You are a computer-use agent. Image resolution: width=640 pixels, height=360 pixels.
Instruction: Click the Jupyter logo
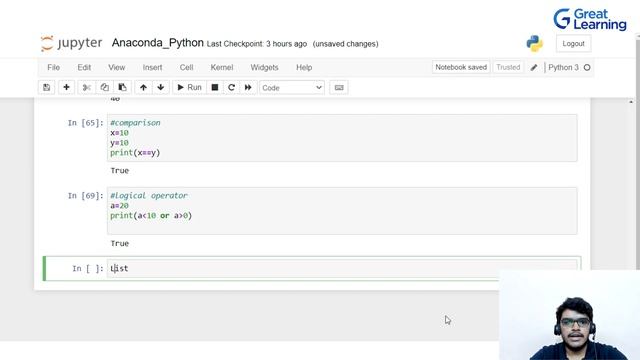[71, 43]
